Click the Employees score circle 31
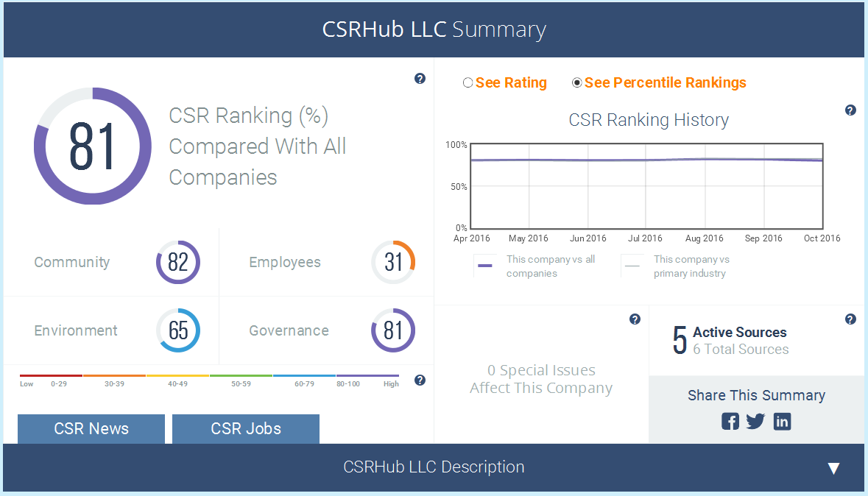The width and height of the screenshot is (868, 496). [393, 263]
